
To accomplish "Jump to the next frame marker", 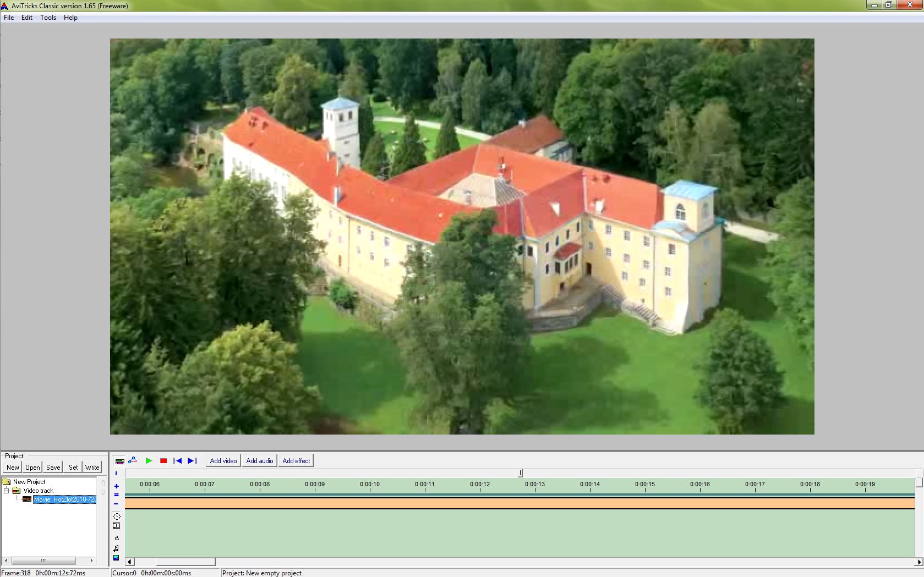I will coord(192,460).
